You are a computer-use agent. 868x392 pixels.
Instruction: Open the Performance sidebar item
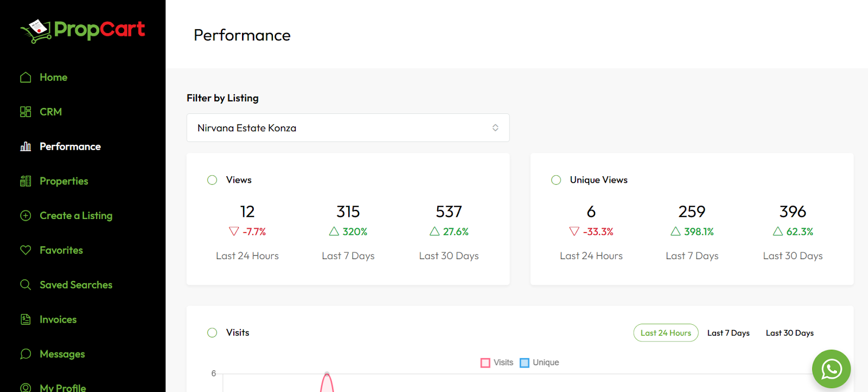click(x=70, y=146)
